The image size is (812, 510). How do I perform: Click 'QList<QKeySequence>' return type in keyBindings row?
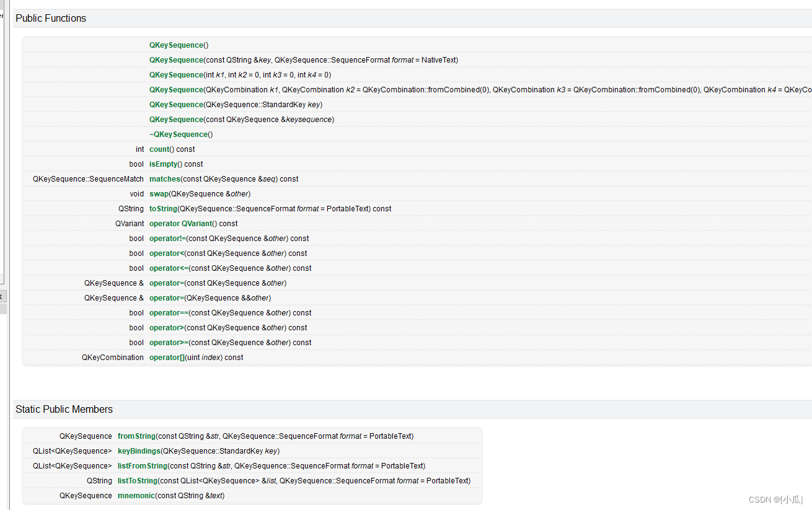73,451
